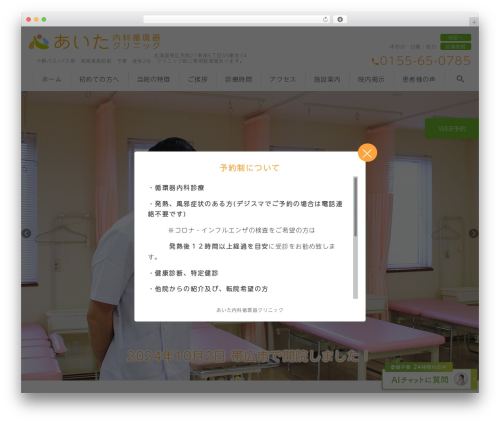Click the previous slide arrow on the hero image
500x423 pixels.
tap(26, 233)
